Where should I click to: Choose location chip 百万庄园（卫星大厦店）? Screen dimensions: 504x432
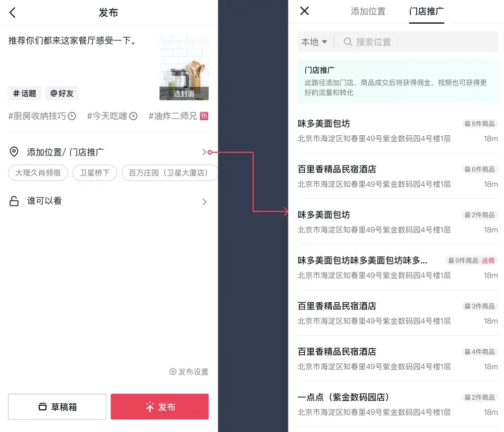click(x=170, y=173)
